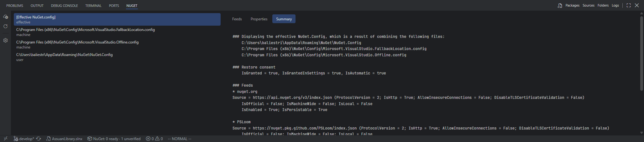Click the cloud download icon in NuGet sidebar
The height and width of the screenshot is (142, 644).
point(5,17)
